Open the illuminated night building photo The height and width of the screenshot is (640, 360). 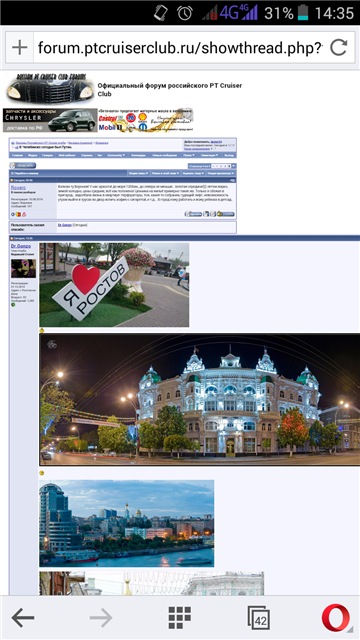(x=200, y=400)
